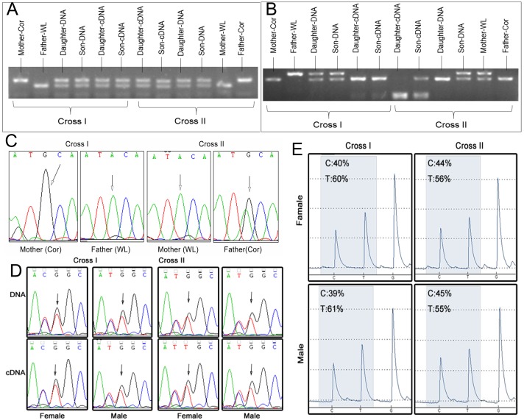Click the Cross II label under gel B
Image resolution: width=524 pixels, height=420 pixels.
(x=451, y=124)
